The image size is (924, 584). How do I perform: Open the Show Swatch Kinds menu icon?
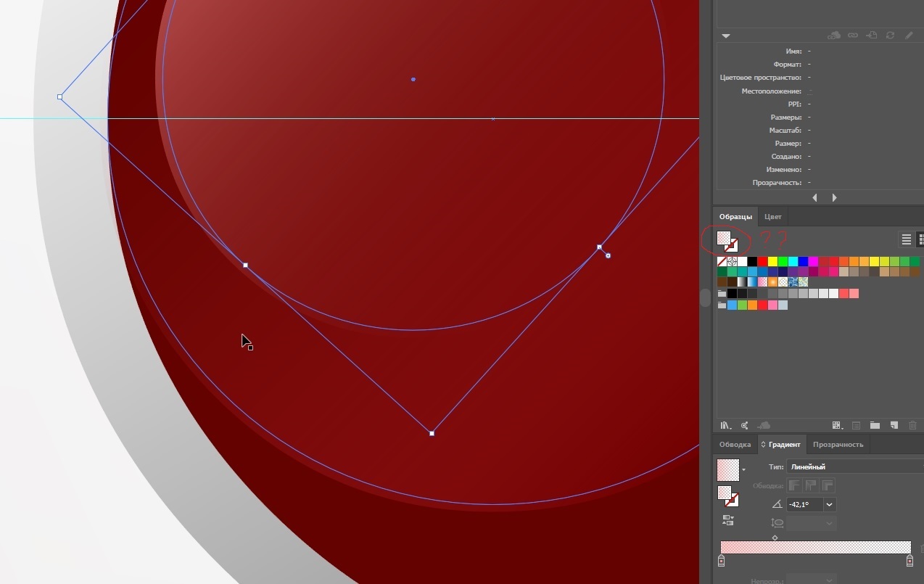click(x=837, y=426)
